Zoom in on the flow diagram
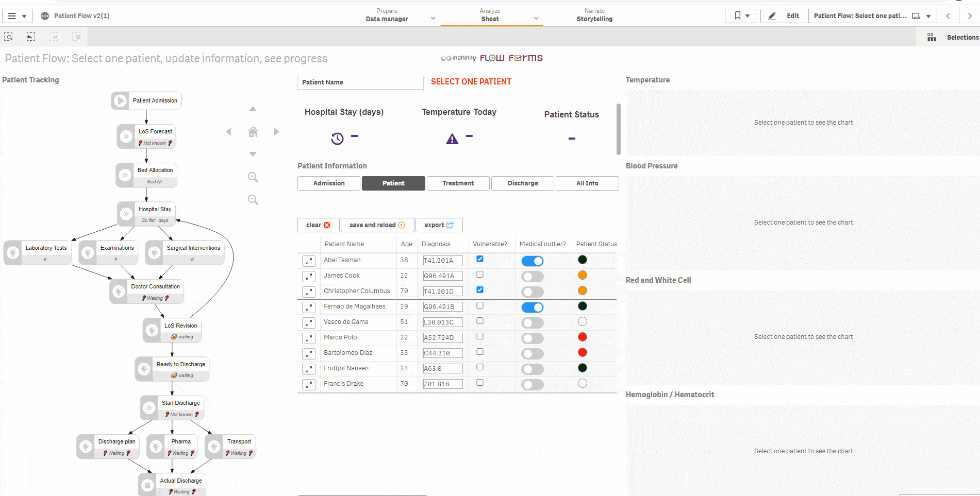980x496 pixels. pyautogui.click(x=253, y=177)
